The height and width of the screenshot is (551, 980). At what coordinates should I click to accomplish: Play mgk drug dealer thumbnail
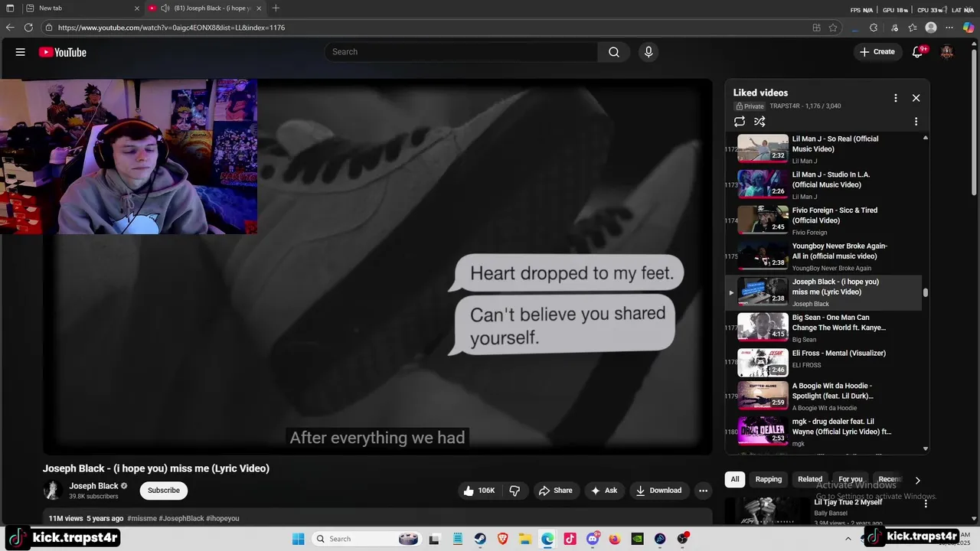pos(763,431)
